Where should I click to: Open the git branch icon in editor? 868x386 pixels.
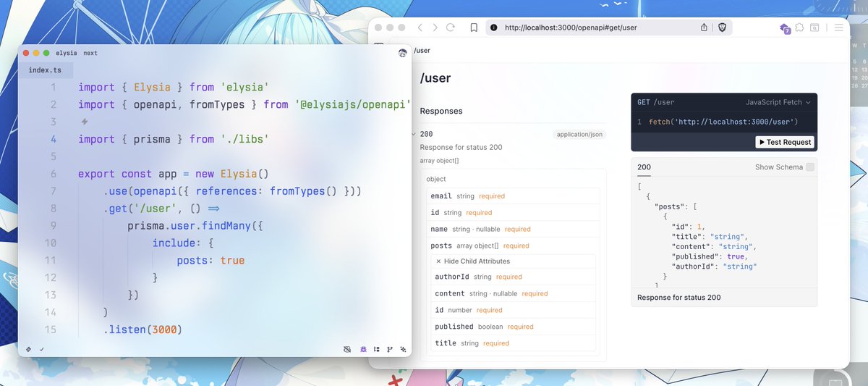coord(390,349)
